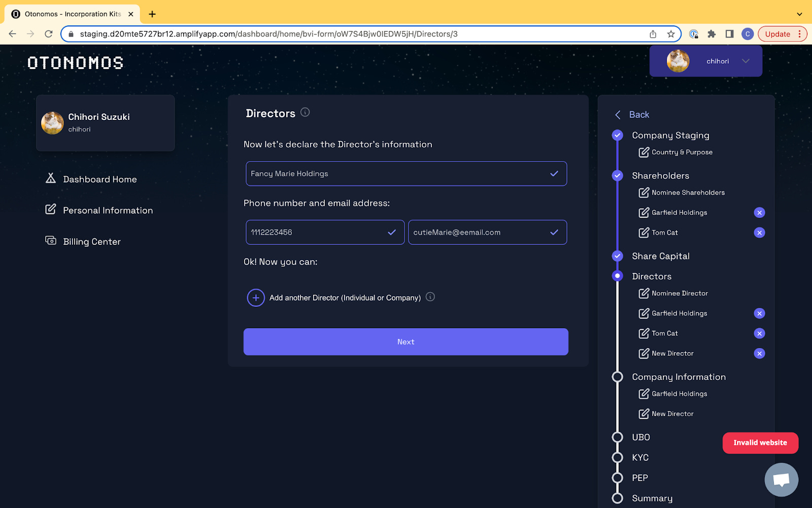812x508 pixels.
Task: Click the cutieMarie email address field
Action: click(x=487, y=232)
